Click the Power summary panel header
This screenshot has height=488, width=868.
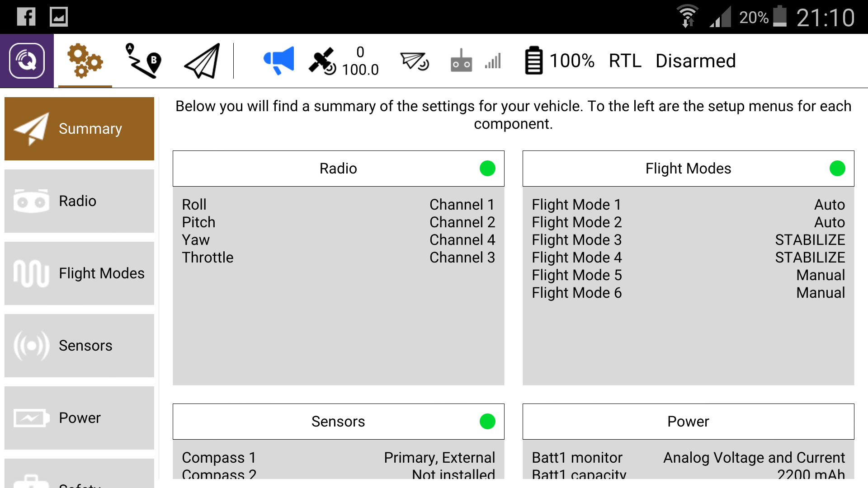tap(688, 422)
